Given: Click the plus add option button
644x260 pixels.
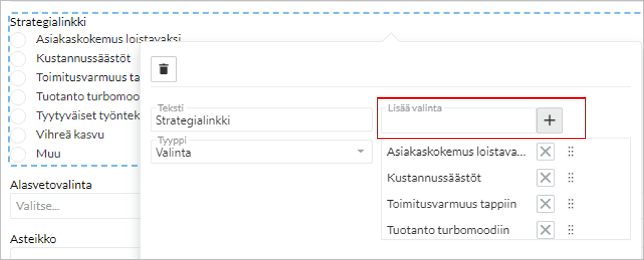Looking at the screenshot, I should (549, 120).
